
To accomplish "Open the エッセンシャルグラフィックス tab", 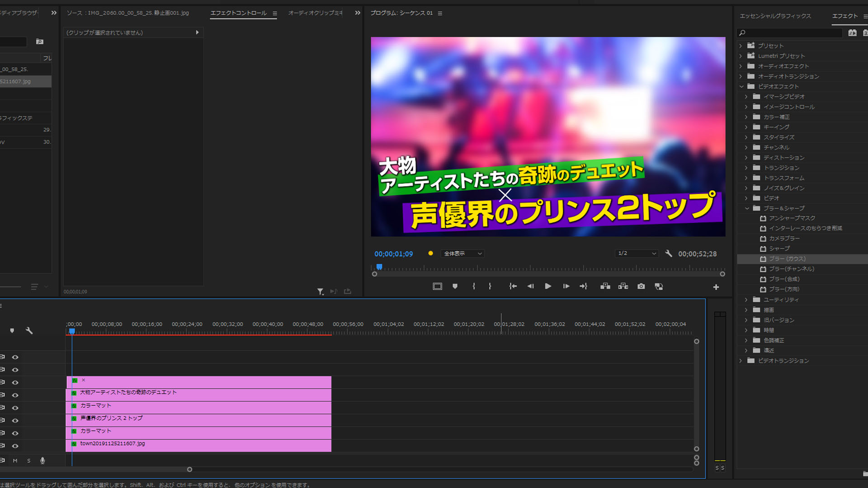I will tap(775, 16).
